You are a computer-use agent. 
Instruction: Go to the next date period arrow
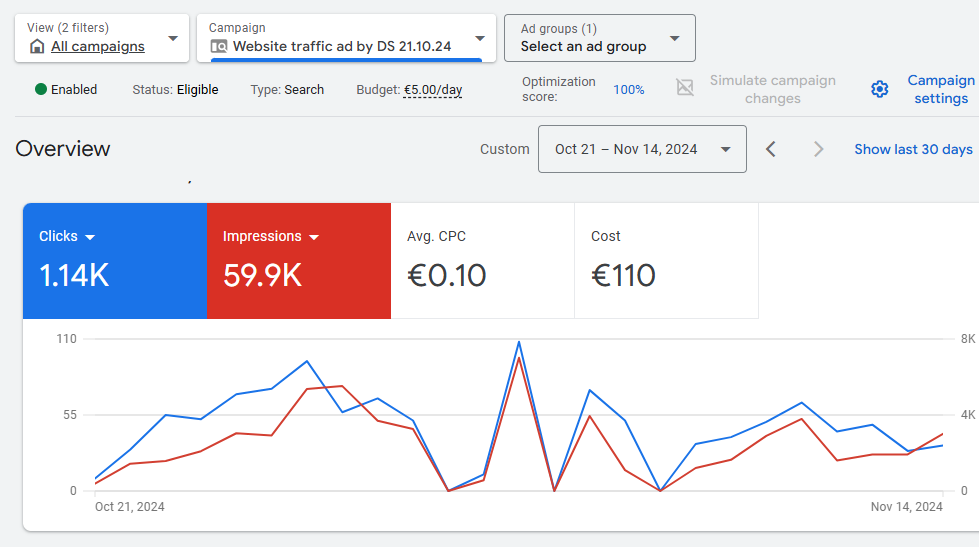pos(819,149)
